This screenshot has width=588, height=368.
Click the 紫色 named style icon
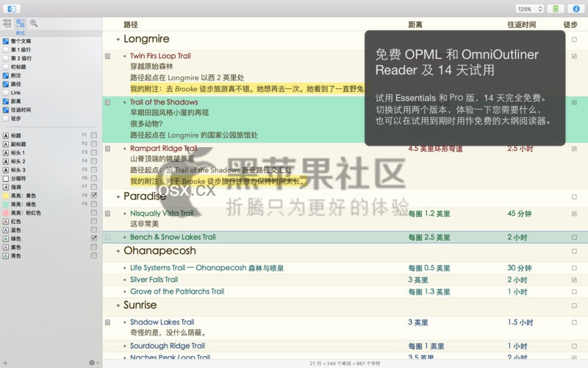pyautogui.click(x=6, y=247)
